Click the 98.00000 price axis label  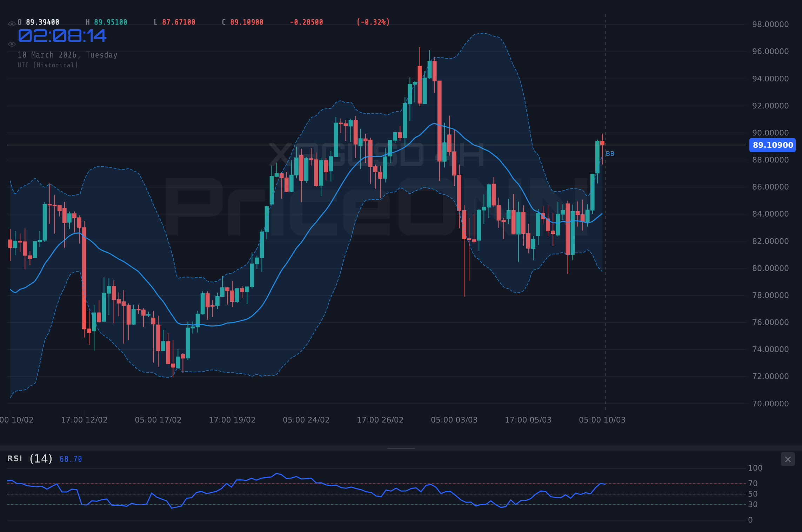[770, 25]
